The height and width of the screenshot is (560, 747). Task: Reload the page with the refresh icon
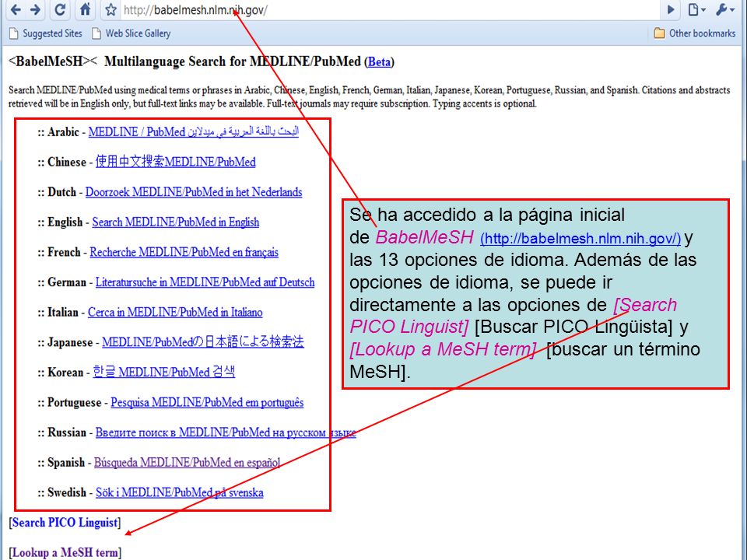[x=60, y=9]
